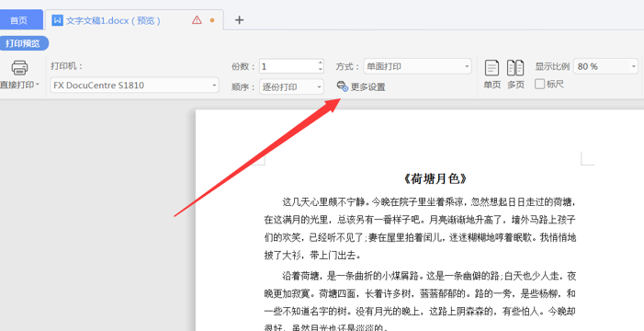
Task: Click the red warning triangle on the document tab
Action: point(197,19)
